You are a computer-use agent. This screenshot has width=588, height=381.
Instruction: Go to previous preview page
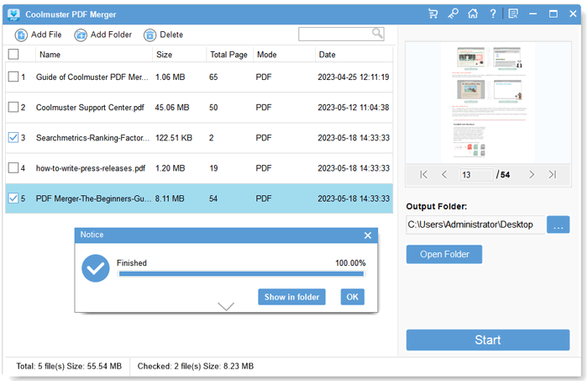[444, 174]
